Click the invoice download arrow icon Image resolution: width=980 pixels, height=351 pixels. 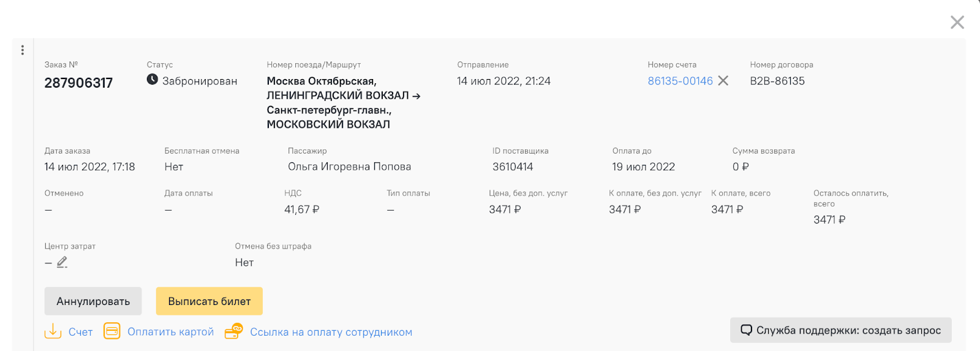pos(53,331)
